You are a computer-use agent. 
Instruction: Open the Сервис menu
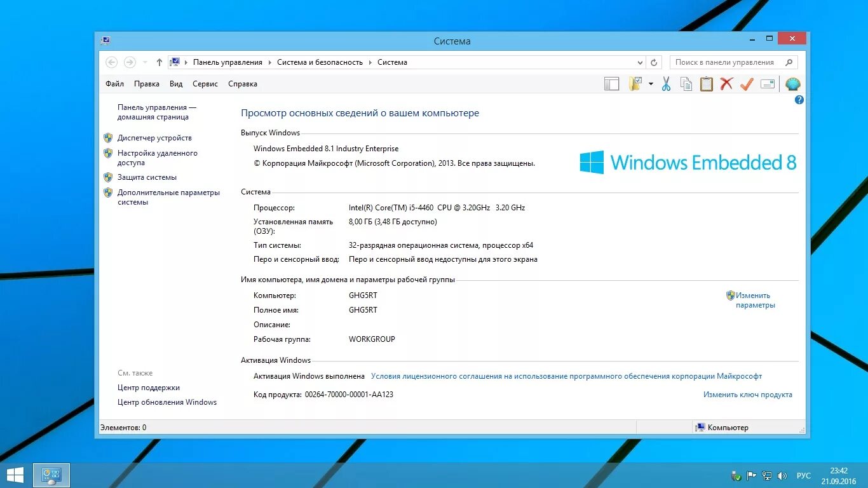(x=205, y=84)
